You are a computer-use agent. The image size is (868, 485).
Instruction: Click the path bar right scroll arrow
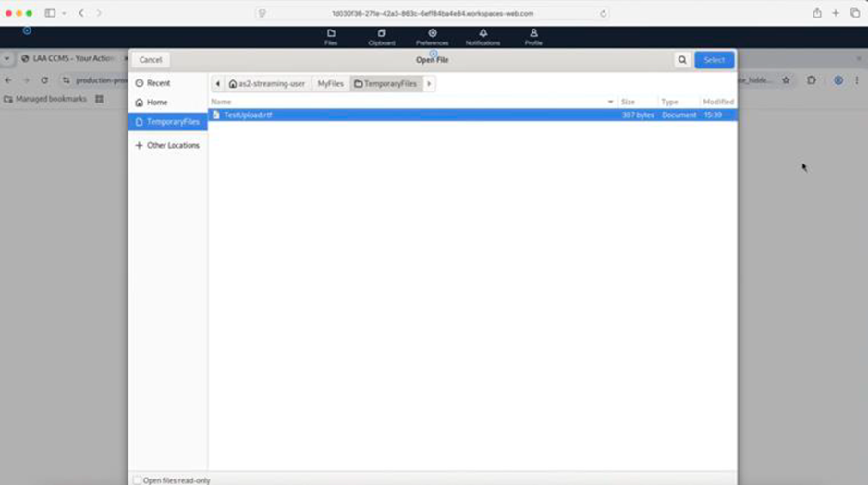click(x=429, y=84)
